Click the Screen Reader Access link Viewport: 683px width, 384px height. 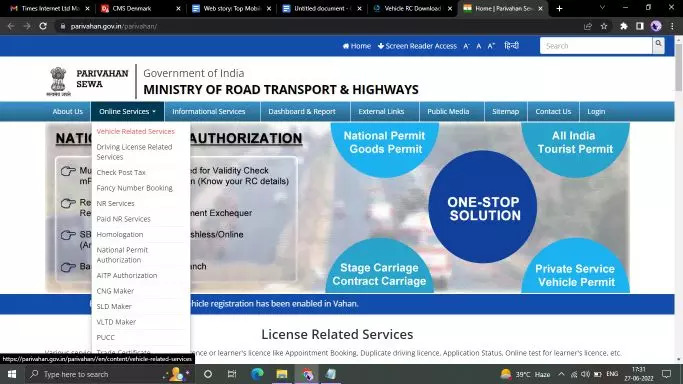click(417, 46)
